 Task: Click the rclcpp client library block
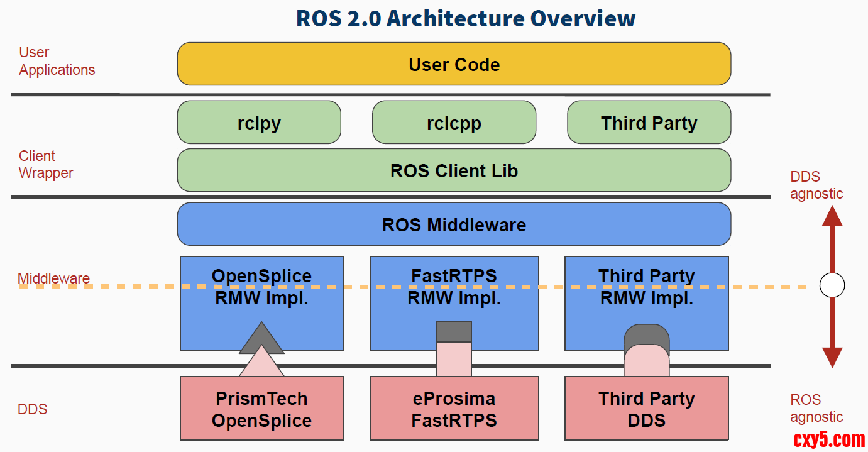(x=454, y=123)
